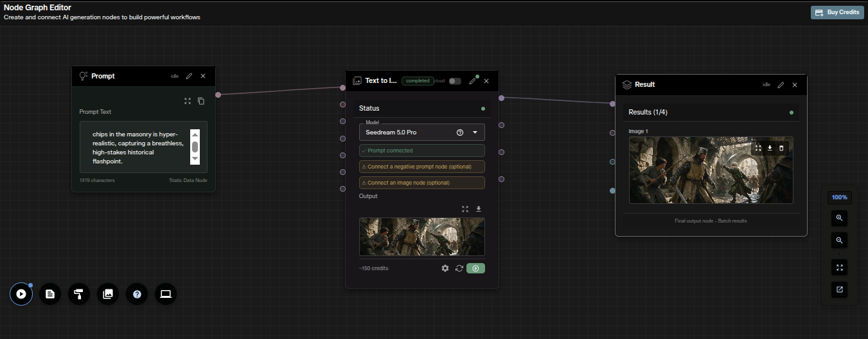Click the refresh icon in Text to Image node

pos(459,268)
